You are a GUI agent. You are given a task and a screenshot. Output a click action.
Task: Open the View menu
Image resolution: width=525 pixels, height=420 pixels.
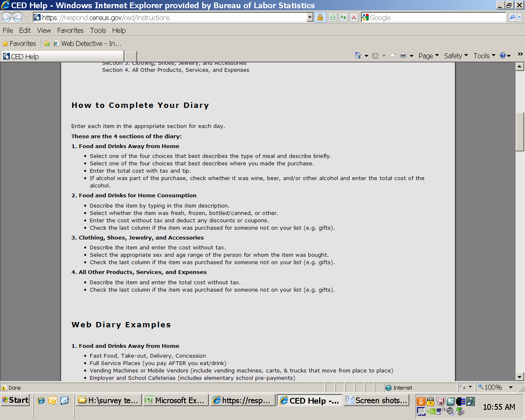pyautogui.click(x=44, y=30)
